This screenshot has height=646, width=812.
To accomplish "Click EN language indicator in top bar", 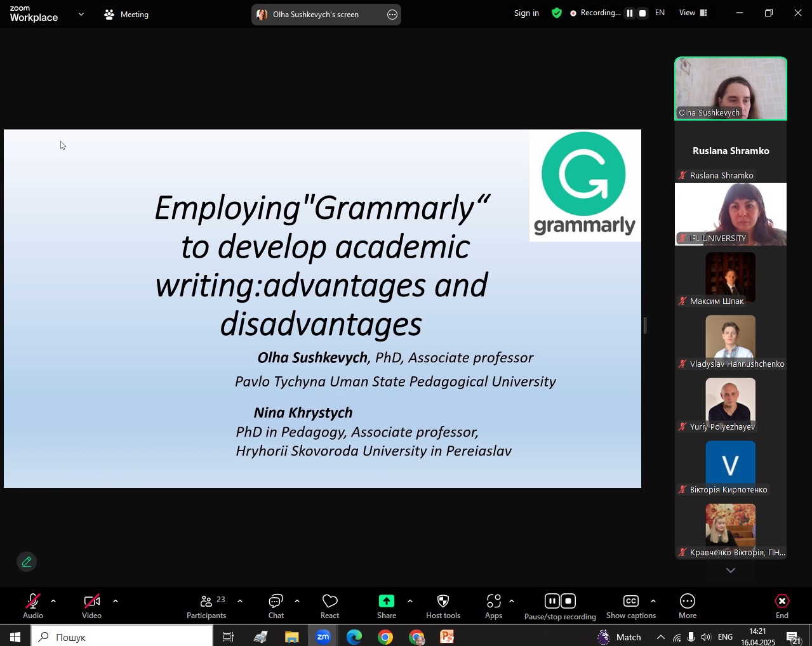I will coord(660,13).
